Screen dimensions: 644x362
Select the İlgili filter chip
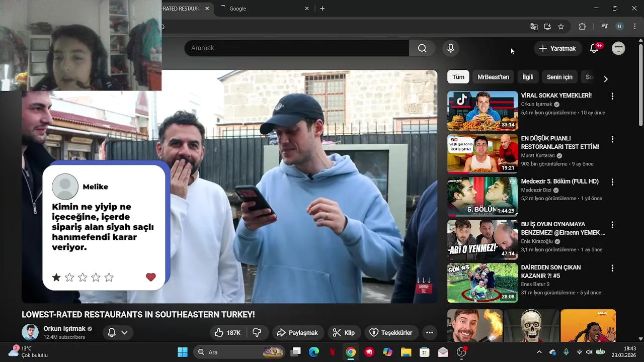click(528, 77)
